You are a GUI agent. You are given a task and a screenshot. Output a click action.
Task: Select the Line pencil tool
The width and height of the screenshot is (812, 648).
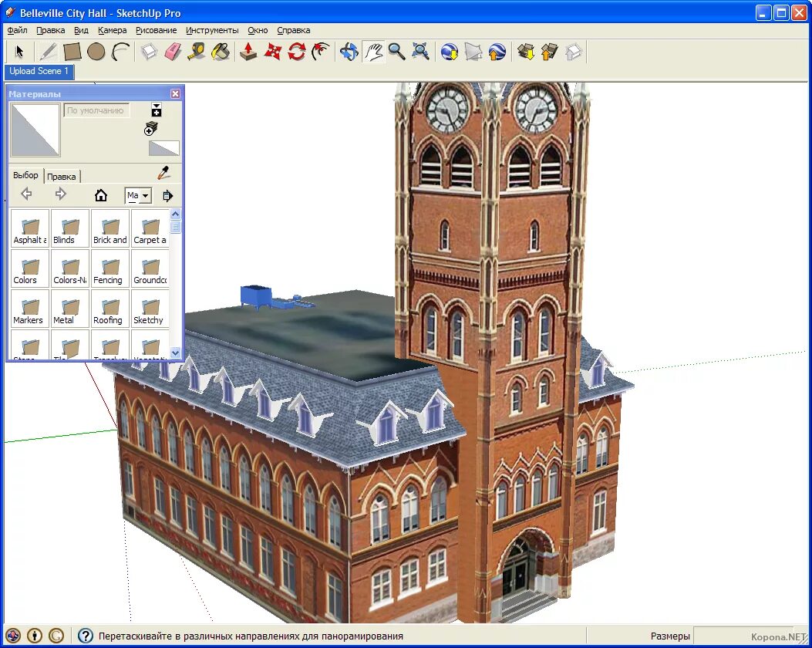pyautogui.click(x=48, y=52)
